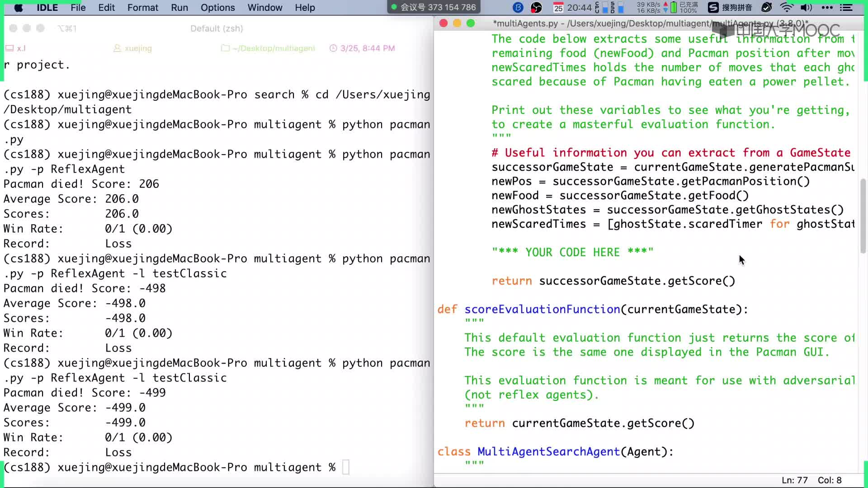Screen dimensions: 868x488
Task: Click the meeting ID 373 154 786 indicator
Action: tap(434, 7)
